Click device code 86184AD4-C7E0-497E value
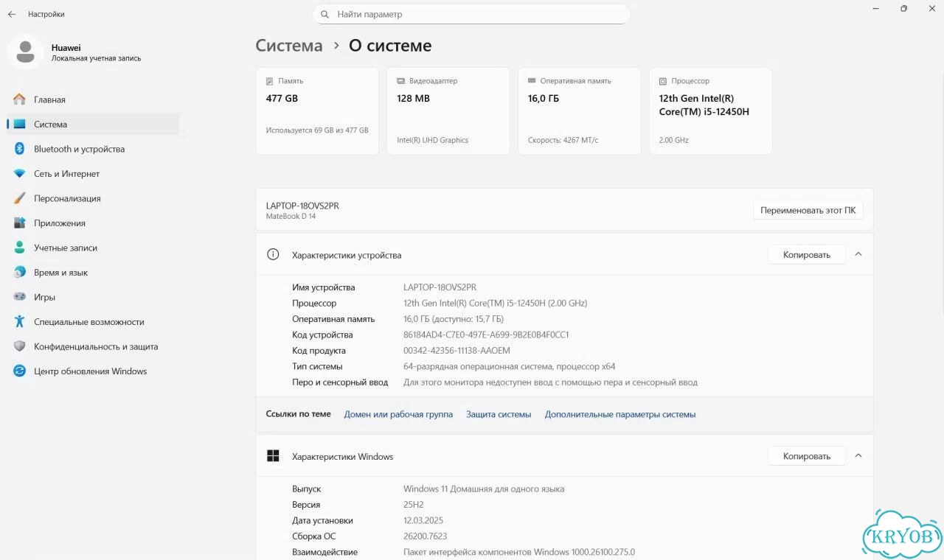This screenshot has width=944, height=560. 486,335
